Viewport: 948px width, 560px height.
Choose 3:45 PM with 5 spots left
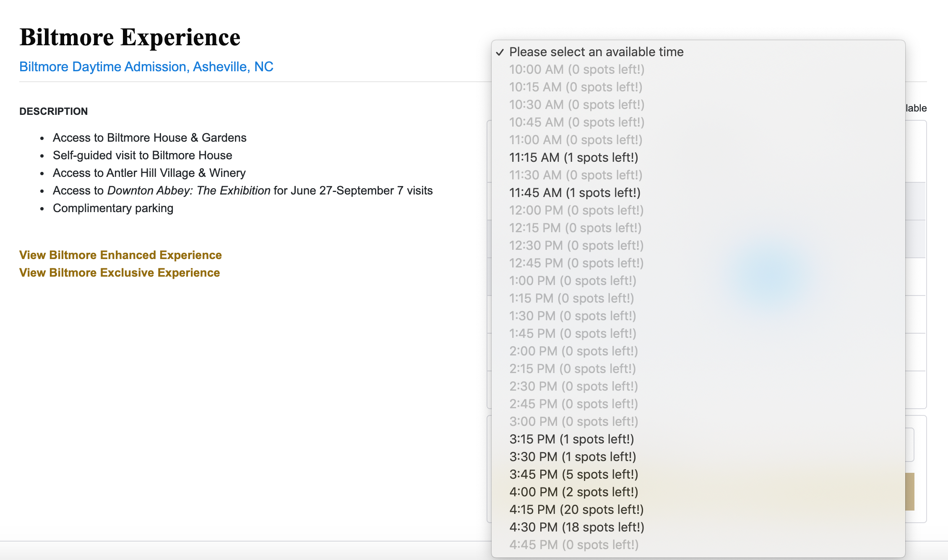click(x=573, y=474)
